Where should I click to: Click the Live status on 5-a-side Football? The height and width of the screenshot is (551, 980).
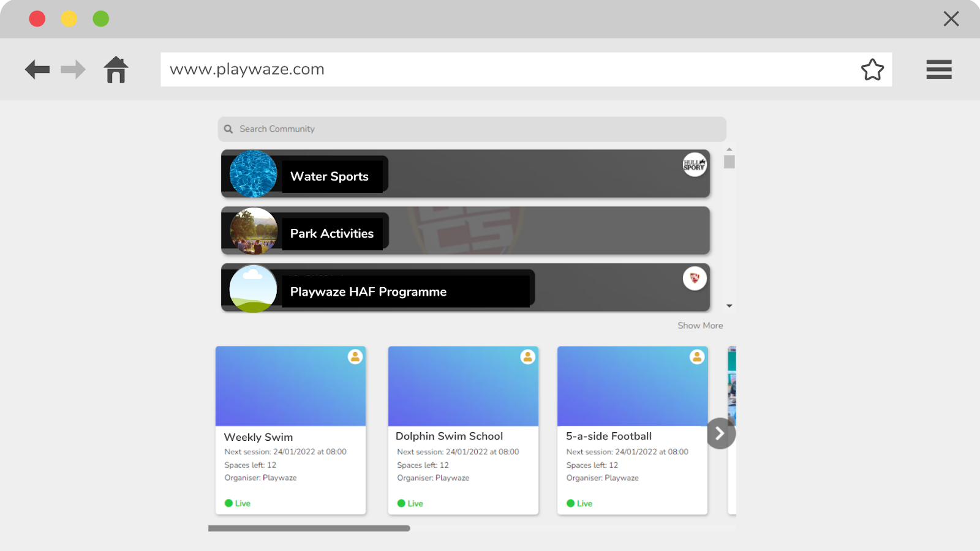(579, 503)
